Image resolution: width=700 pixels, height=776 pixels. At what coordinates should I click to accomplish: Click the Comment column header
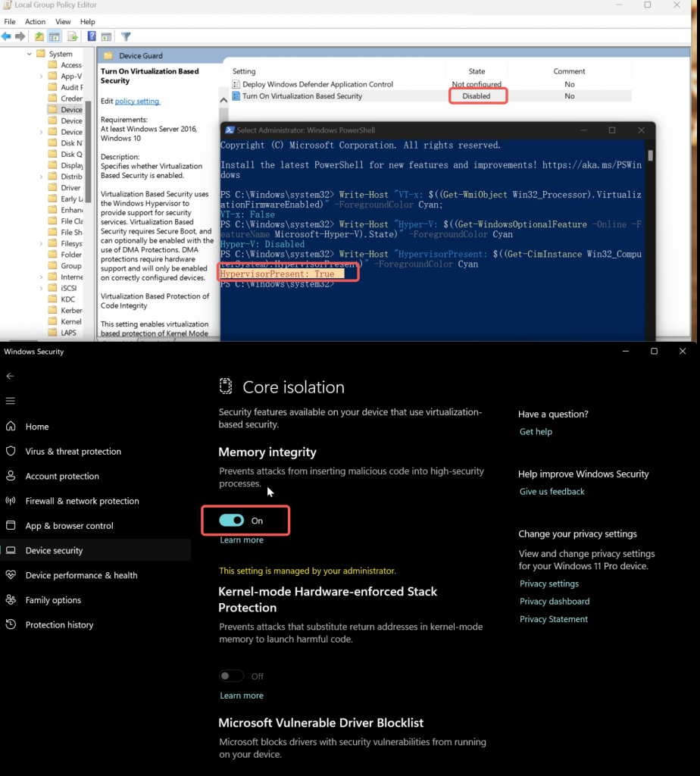570,71
